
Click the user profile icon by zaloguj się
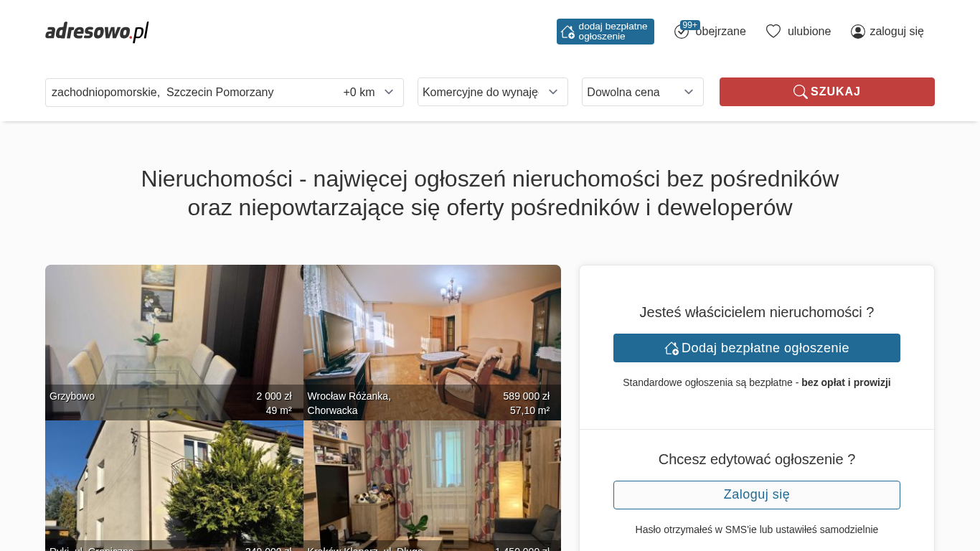(x=858, y=32)
